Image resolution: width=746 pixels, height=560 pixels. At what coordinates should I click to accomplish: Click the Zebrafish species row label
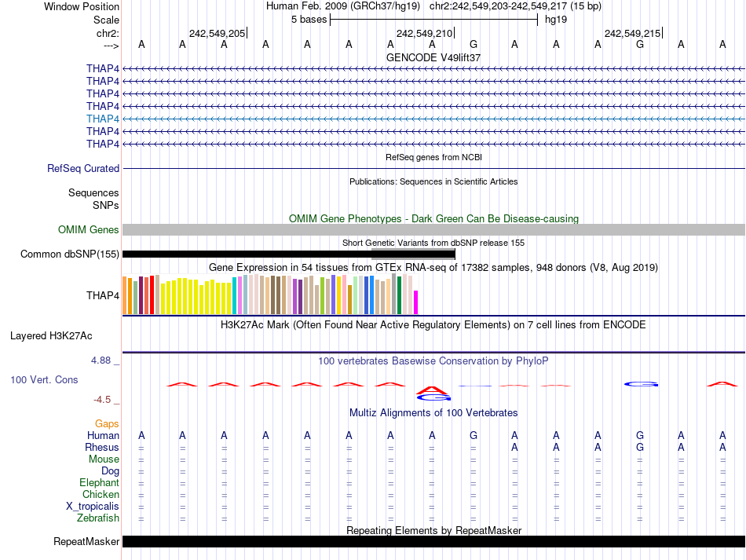[x=98, y=518]
